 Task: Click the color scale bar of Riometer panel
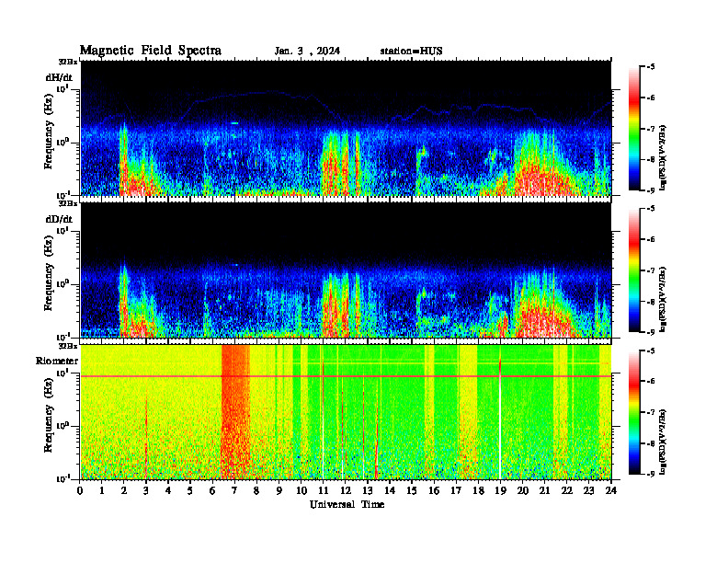pyautogui.click(x=634, y=412)
